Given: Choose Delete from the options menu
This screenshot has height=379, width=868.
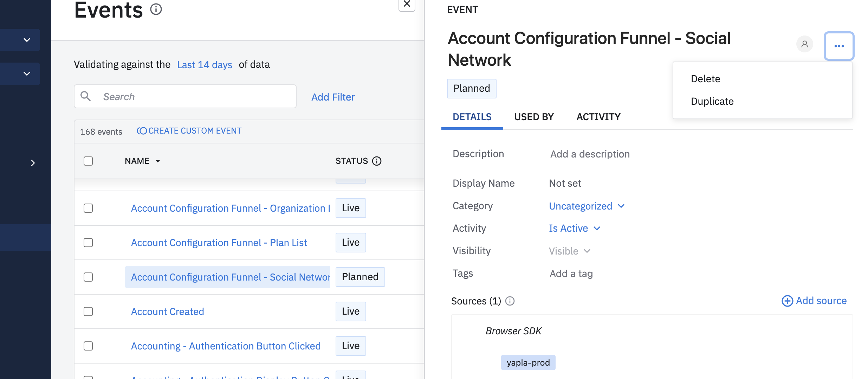Looking at the screenshot, I should 705,79.
